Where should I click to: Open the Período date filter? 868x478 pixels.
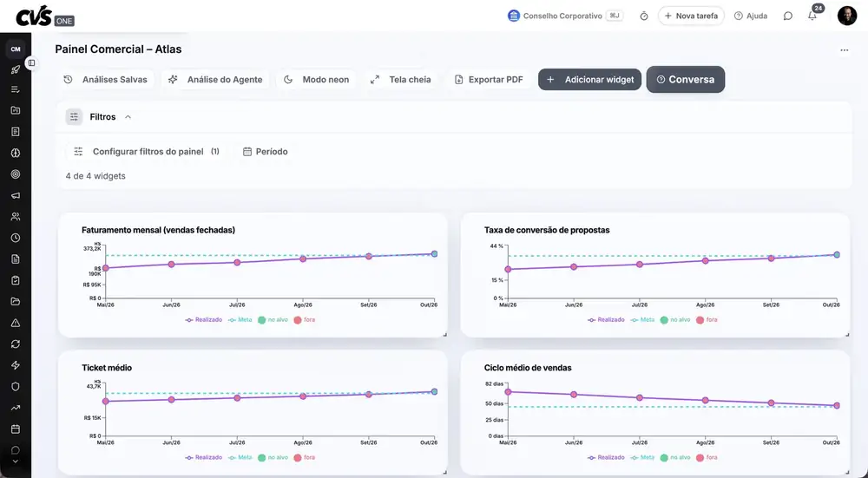pos(265,152)
